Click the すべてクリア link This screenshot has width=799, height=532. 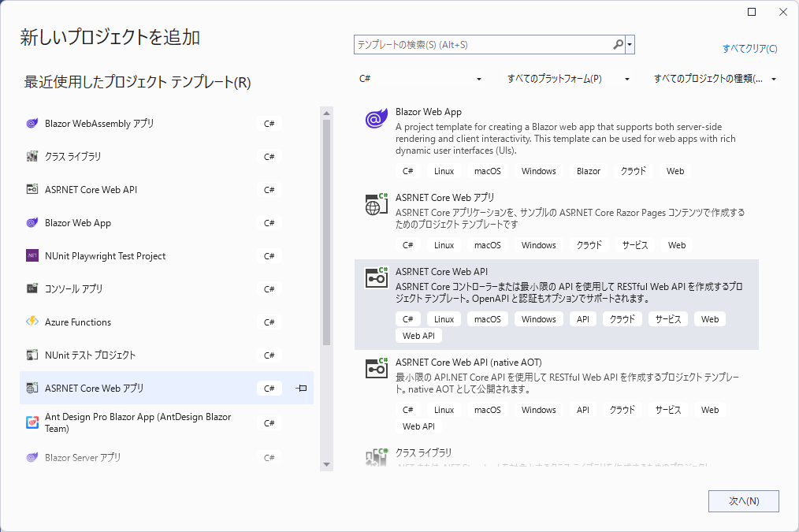click(x=749, y=48)
